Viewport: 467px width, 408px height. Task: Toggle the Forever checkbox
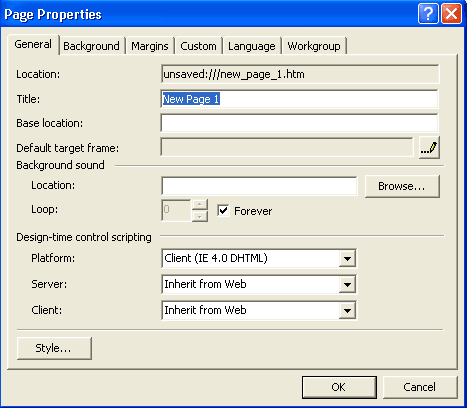click(x=223, y=211)
